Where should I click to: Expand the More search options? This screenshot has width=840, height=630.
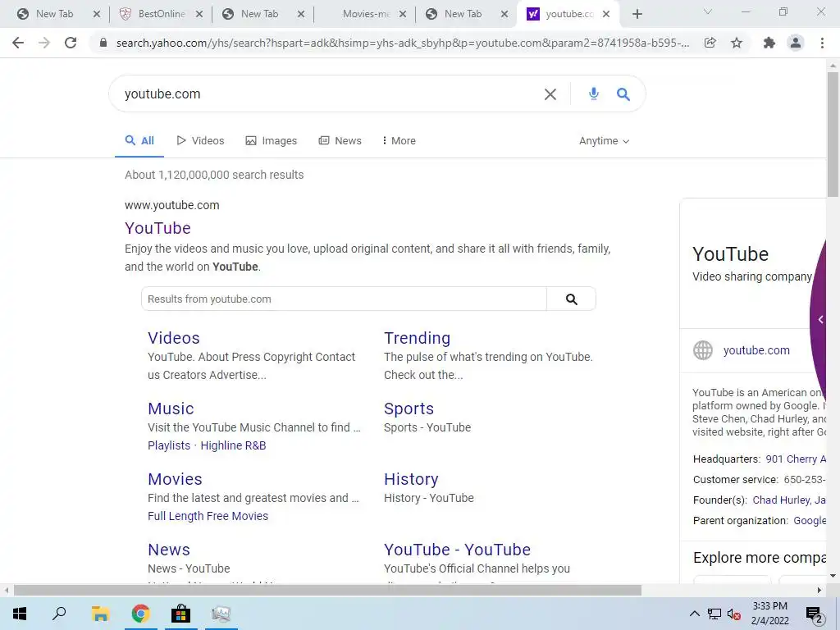399,141
